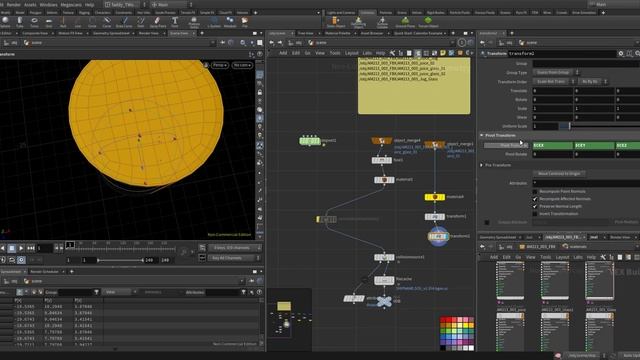Expand the Pre-Transform section
This screenshot has width=640, height=360.
482,165
